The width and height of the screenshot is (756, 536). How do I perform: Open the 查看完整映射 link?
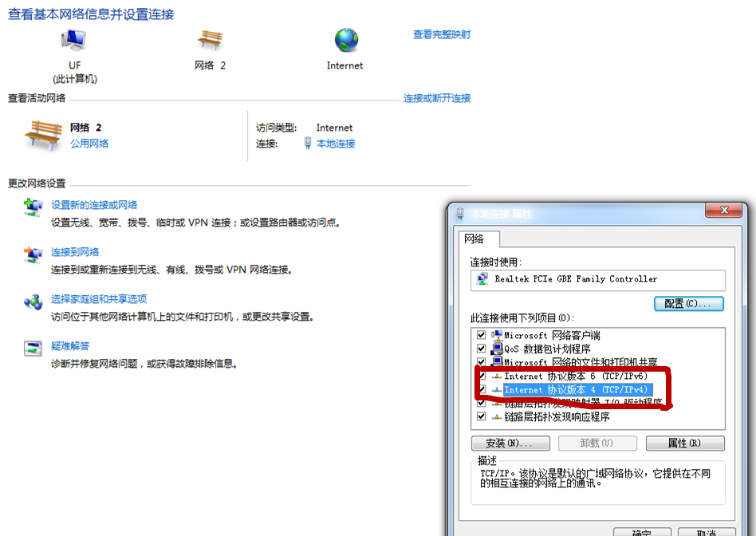441,34
